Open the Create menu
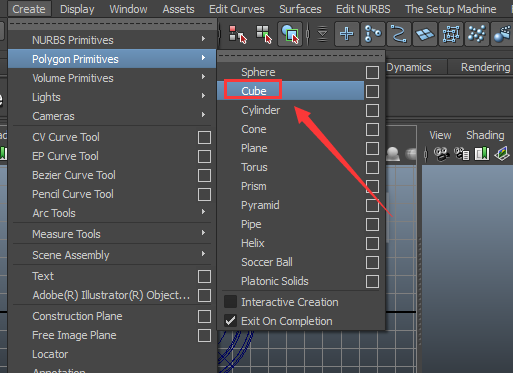The image size is (513, 373). pos(29,9)
